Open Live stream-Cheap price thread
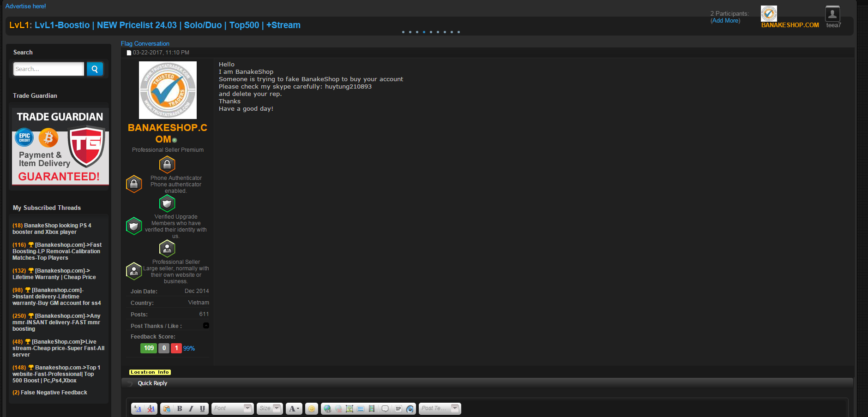The image size is (868, 417). pos(59,348)
